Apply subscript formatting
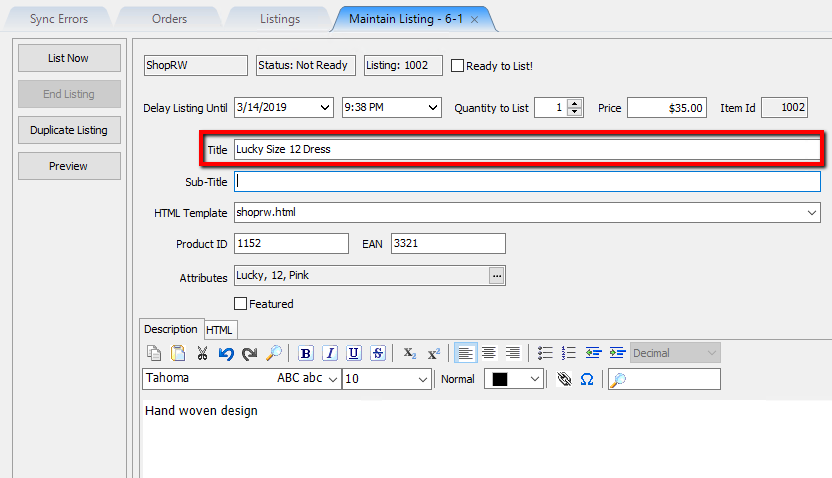 [410, 353]
